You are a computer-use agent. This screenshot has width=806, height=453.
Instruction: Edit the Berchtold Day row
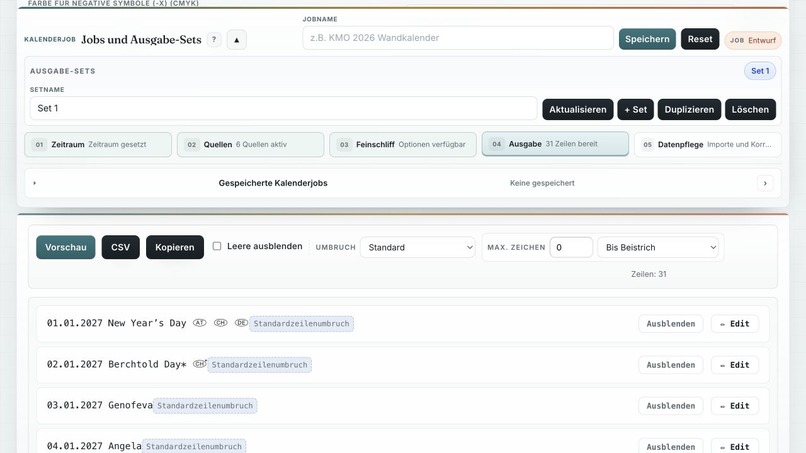click(735, 365)
